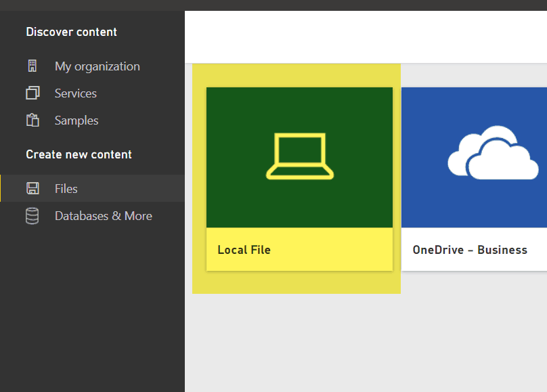
Task: Click the My organization building icon
Action: click(x=32, y=66)
